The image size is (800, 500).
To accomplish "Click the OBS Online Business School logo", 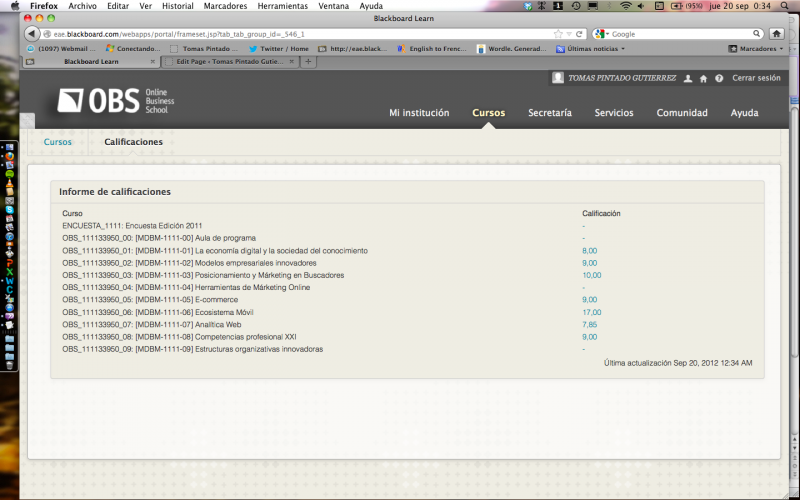I will pos(113,102).
